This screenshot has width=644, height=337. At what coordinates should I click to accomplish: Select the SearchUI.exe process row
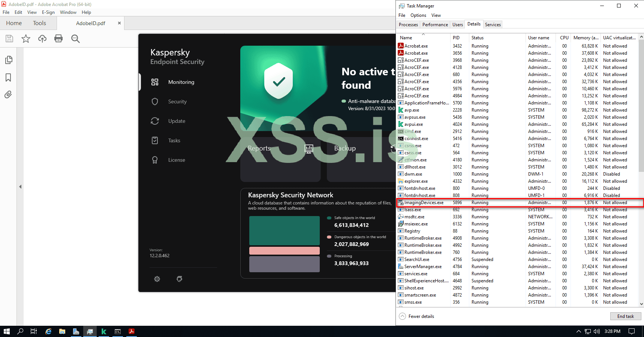[517, 259]
